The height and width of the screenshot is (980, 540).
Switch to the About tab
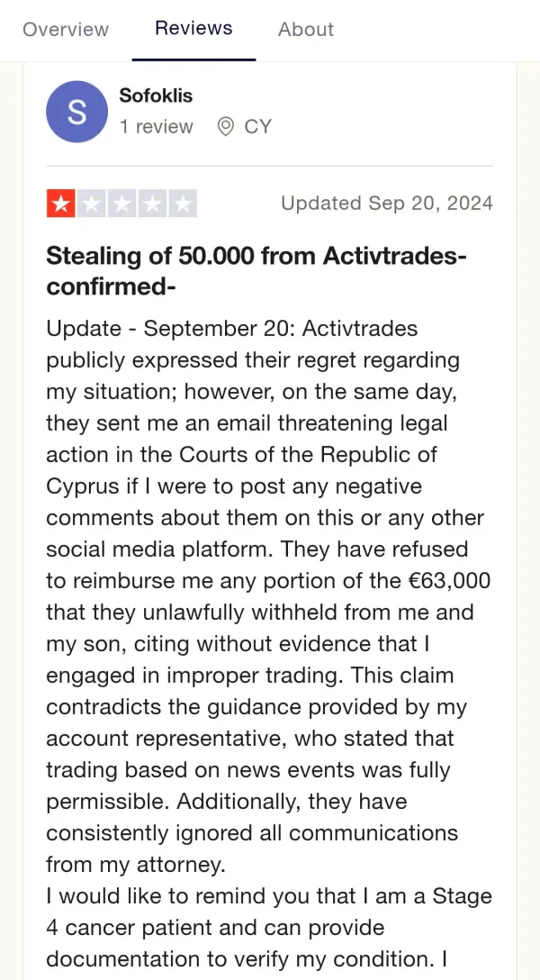pyautogui.click(x=305, y=30)
